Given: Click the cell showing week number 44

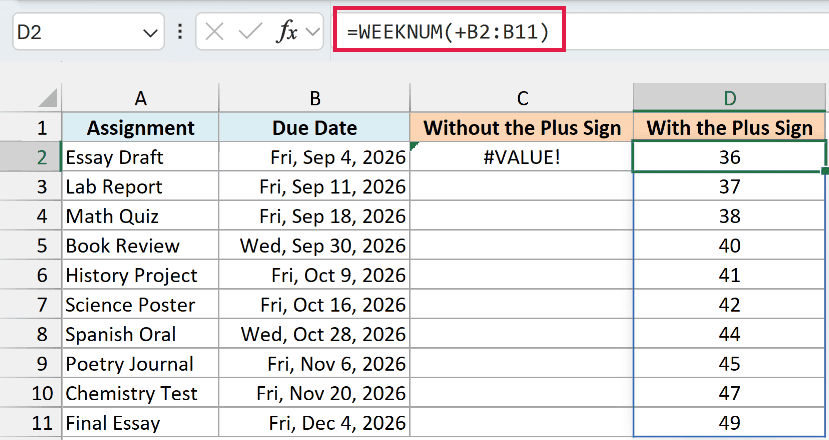Looking at the screenshot, I should [x=729, y=334].
